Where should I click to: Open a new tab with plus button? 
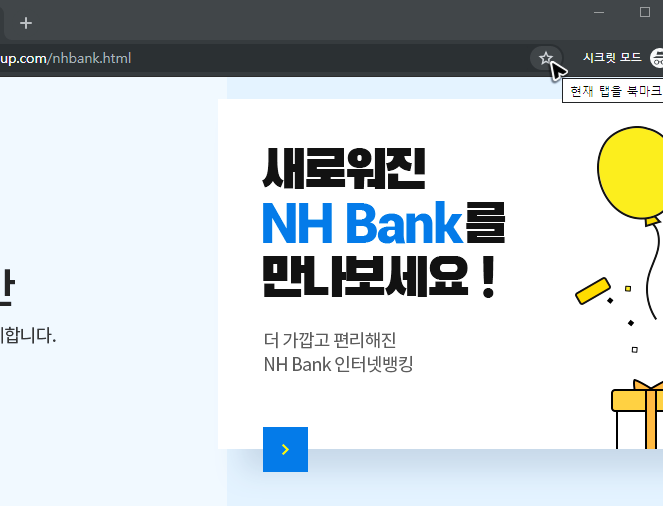[x=26, y=23]
